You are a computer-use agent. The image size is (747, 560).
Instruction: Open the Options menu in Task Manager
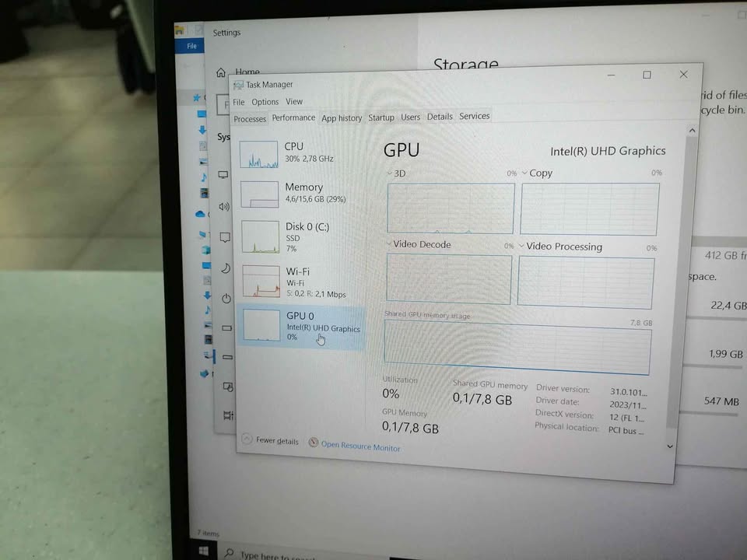click(265, 102)
